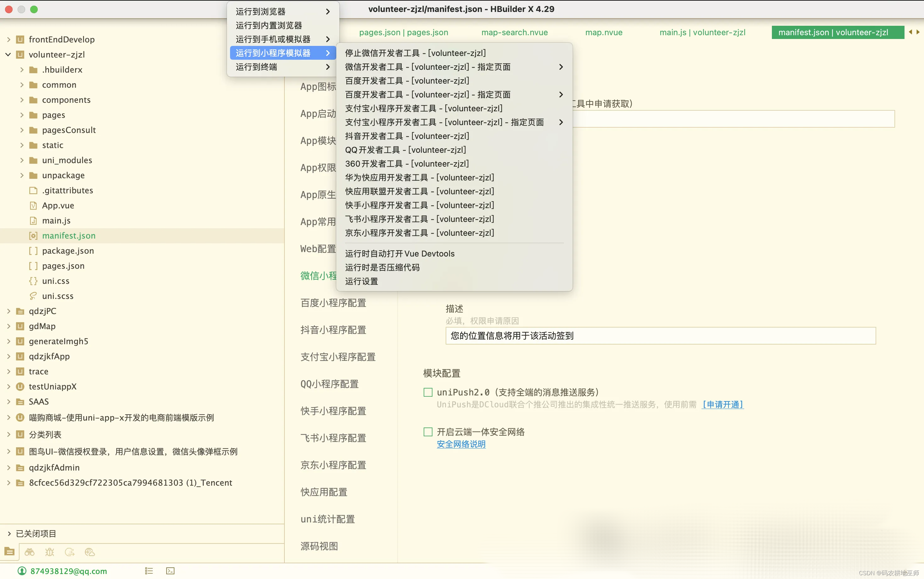Select 抖音开发者工具 - [volunteer-zjzl] menu entry
924x579 pixels.
coord(407,136)
